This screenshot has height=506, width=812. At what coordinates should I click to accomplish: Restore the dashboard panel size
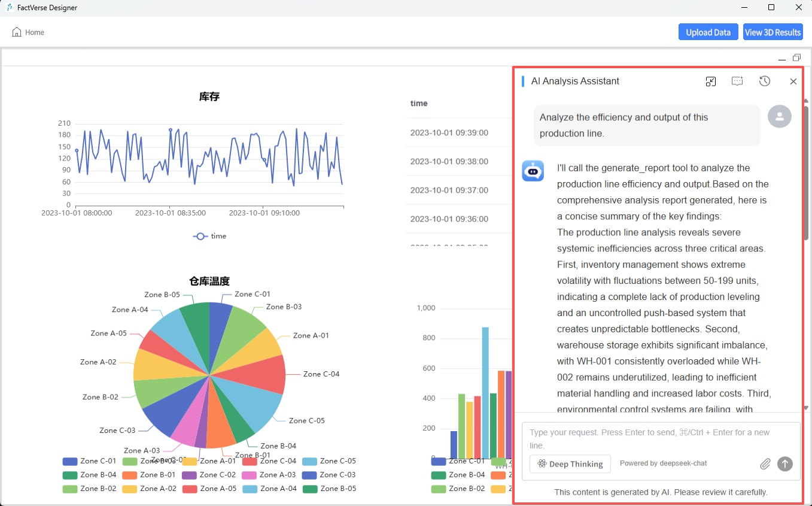[796, 58]
